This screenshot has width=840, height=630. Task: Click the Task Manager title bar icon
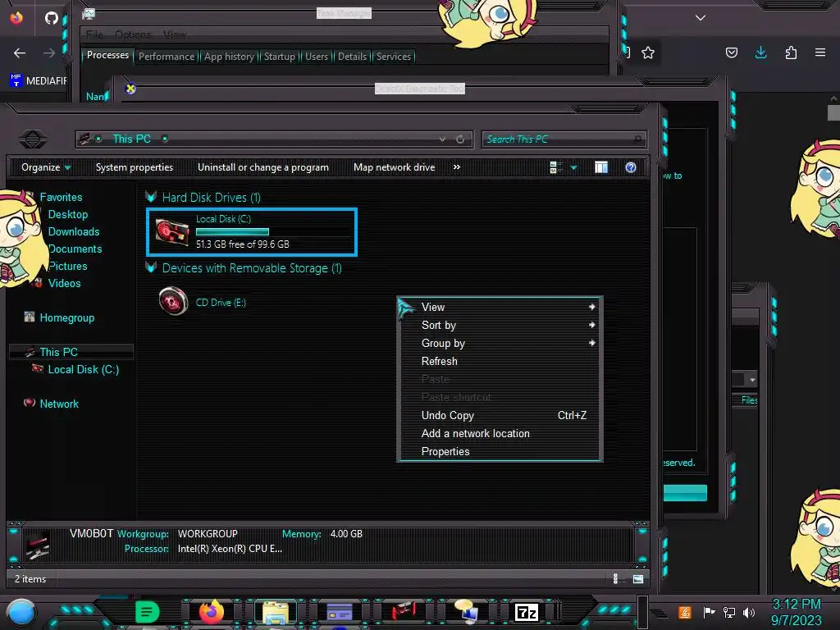(x=89, y=15)
